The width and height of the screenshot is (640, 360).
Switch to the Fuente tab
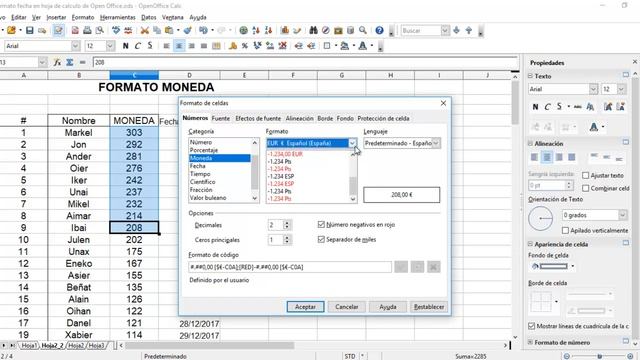click(221, 118)
